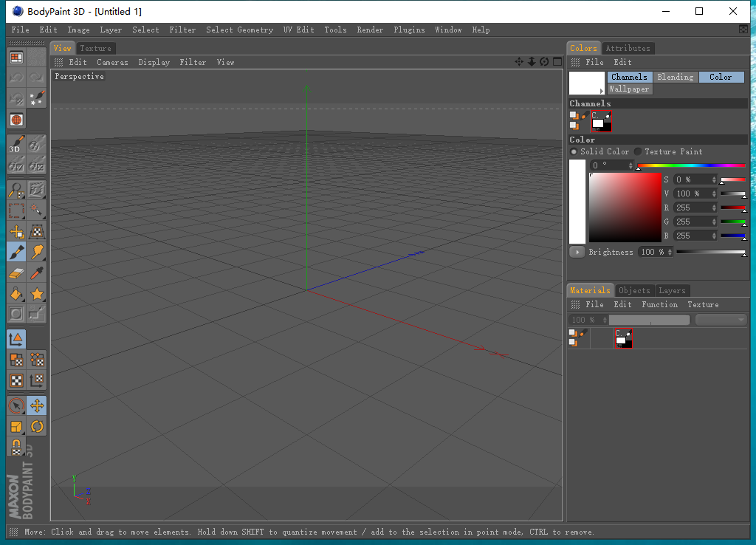Open the blend mode dropdown in Materials

[x=721, y=320]
